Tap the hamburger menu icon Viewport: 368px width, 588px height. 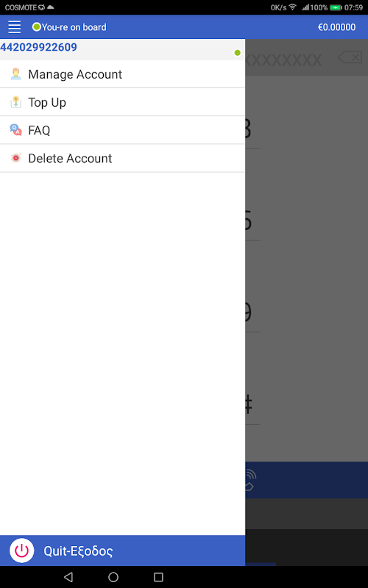click(x=14, y=27)
